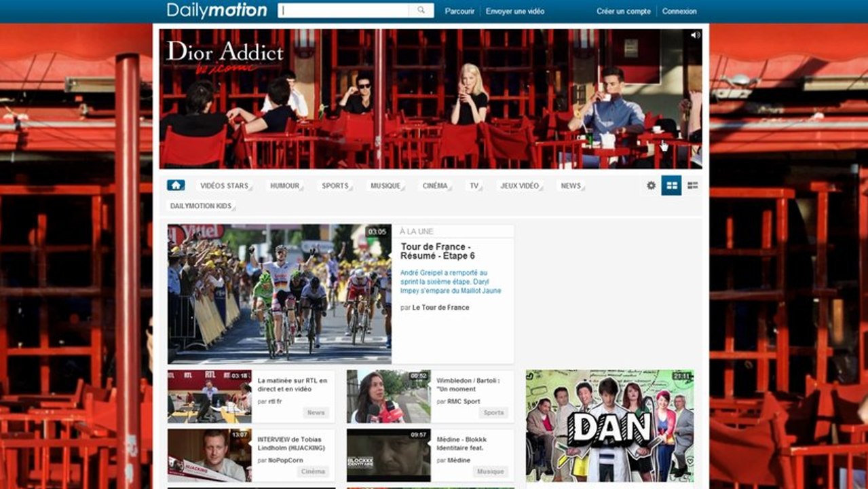Open La matinée sur RTL title
The width and height of the screenshot is (868, 489).
pyautogui.click(x=292, y=385)
